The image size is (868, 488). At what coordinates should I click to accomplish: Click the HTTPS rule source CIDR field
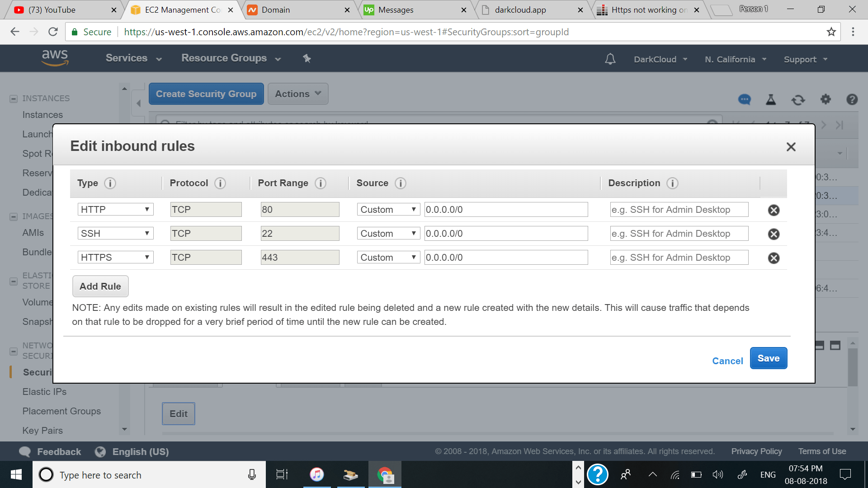pos(505,258)
